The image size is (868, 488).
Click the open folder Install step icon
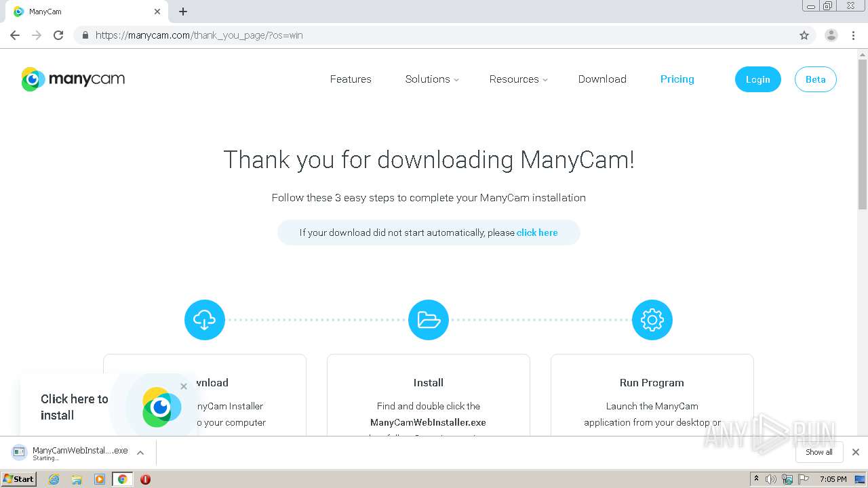click(429, 320)
